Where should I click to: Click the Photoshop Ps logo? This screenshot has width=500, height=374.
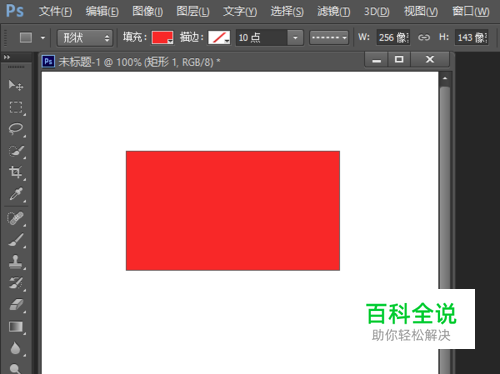point(15,11)
